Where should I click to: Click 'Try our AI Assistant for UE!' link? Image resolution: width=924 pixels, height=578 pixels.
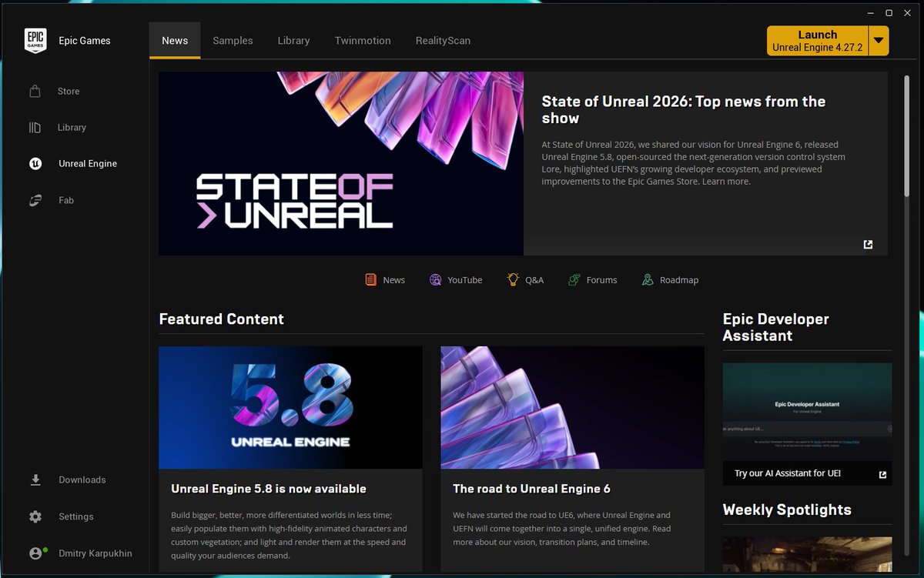pos(788,473)
